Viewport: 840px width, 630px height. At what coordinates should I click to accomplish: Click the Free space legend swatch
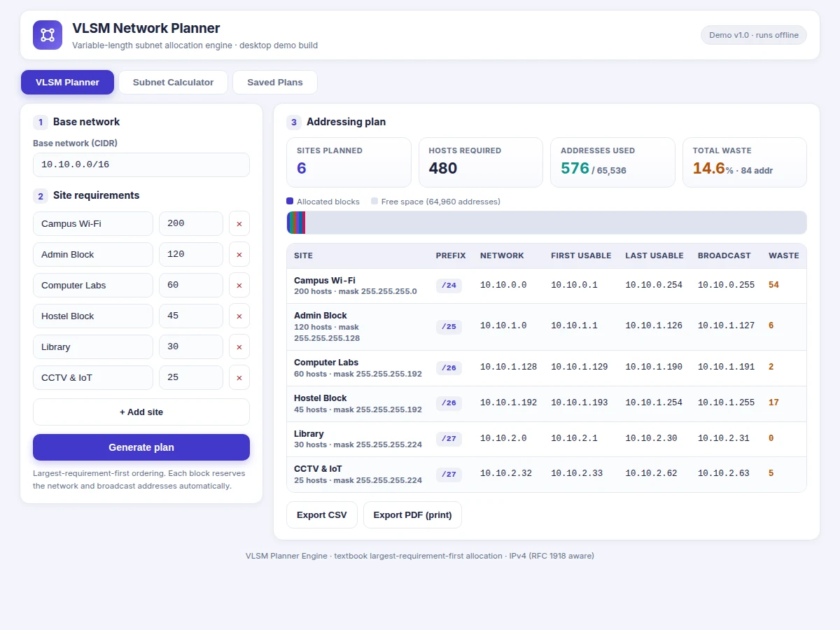[x=374, y=202]
